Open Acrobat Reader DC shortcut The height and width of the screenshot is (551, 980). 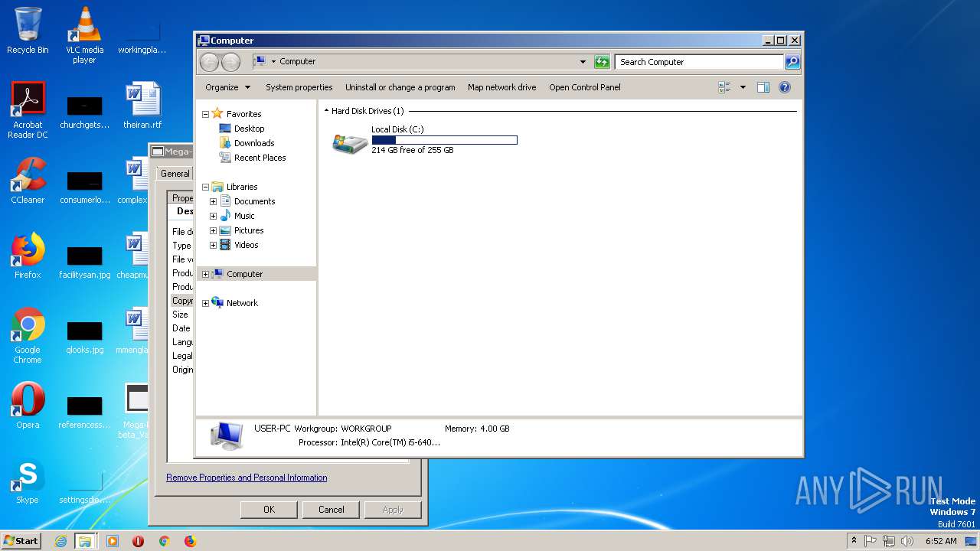(28, 110)
